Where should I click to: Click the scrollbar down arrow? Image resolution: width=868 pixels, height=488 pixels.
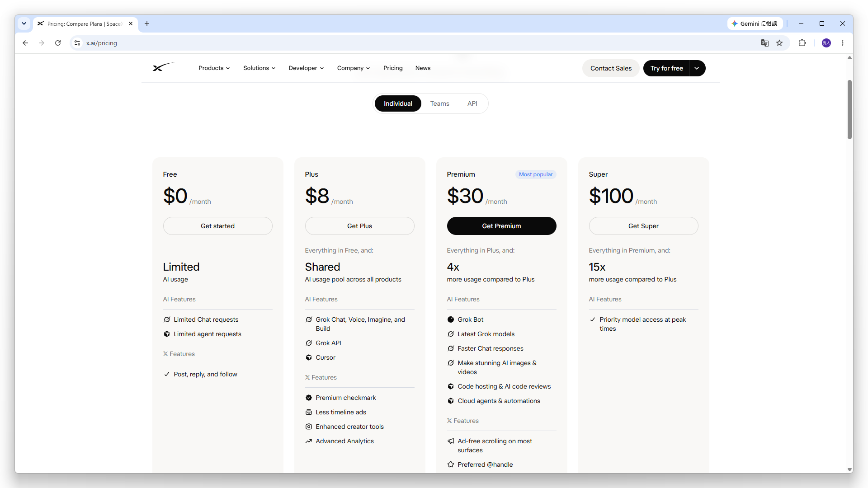coord(849,469)
